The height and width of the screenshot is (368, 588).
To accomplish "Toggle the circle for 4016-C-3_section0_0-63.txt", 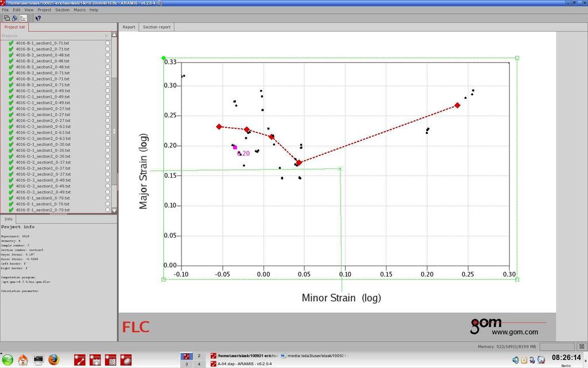I will point(107,126).
